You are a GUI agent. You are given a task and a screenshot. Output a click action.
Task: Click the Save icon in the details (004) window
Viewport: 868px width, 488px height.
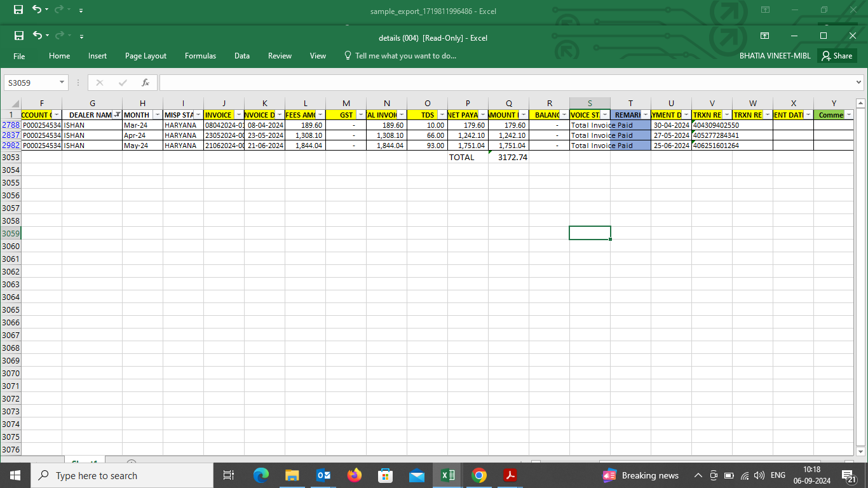[19, 36]
